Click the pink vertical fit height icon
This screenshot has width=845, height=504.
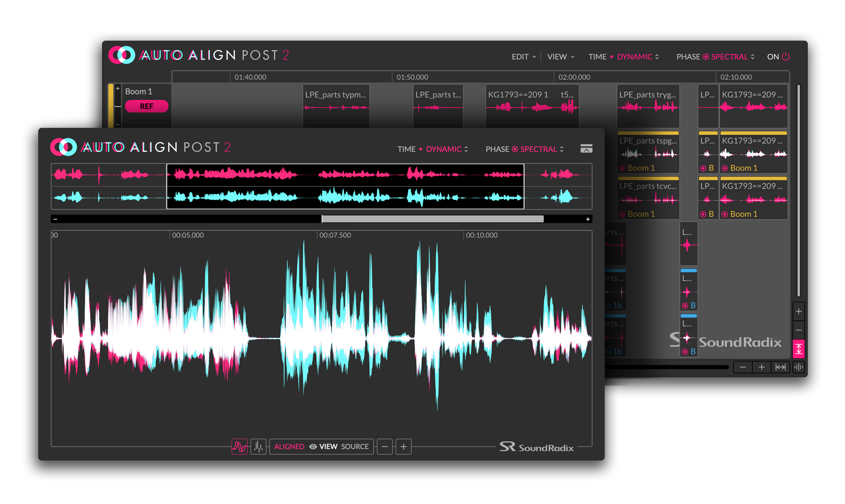tap(798, 349)
